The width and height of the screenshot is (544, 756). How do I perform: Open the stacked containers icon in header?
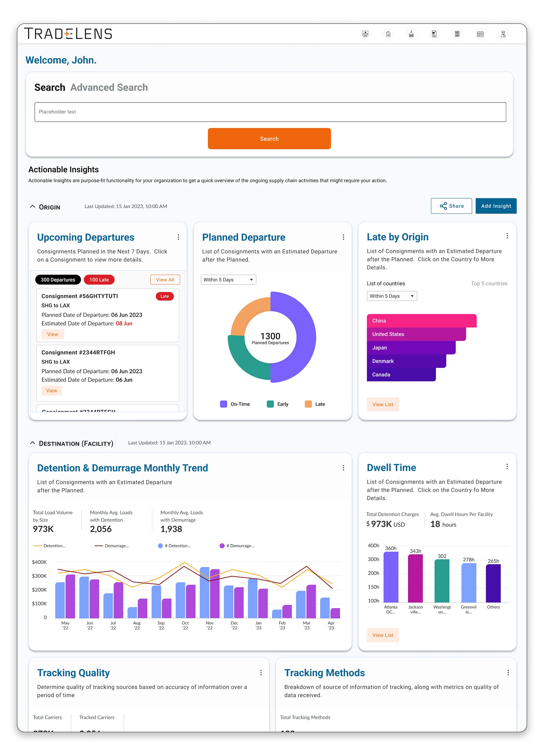coord(457,34)
